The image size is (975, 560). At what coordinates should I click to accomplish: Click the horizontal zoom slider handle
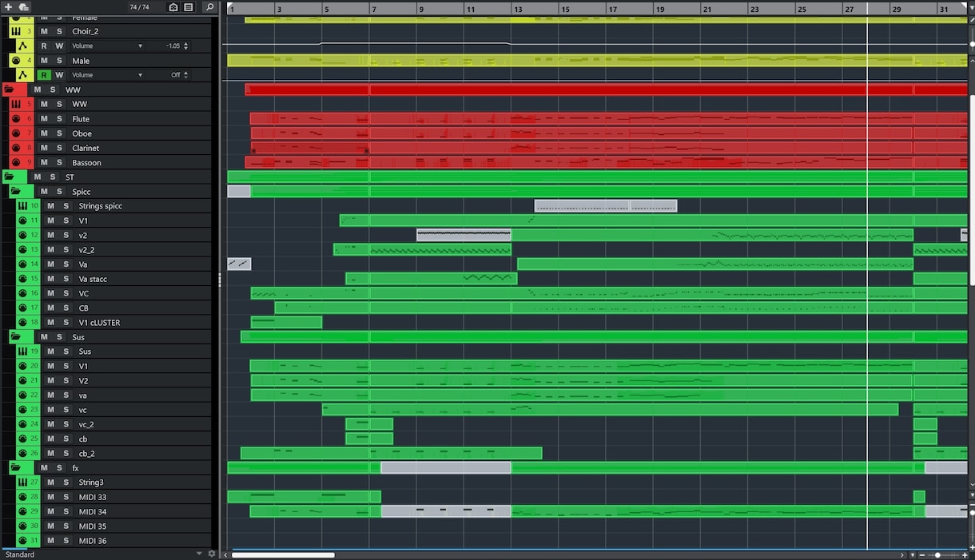click(938, 554)
